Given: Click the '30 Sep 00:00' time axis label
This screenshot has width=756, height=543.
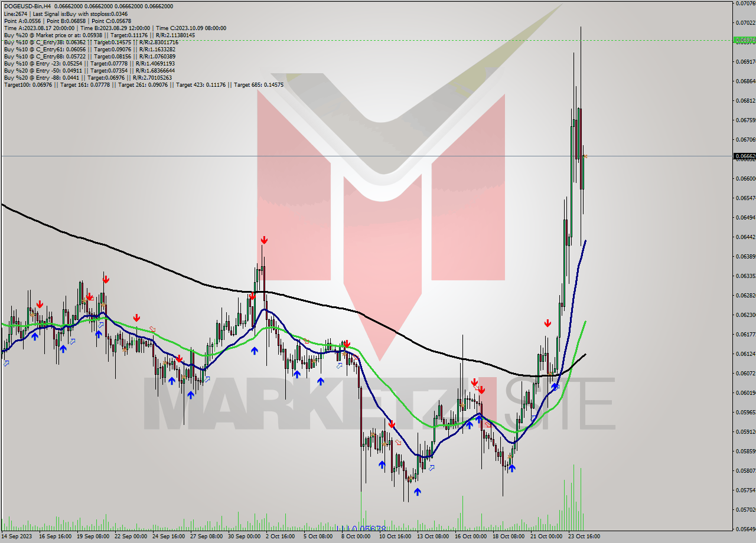Looking at the screenshot, I should click(x=243, y=537).
